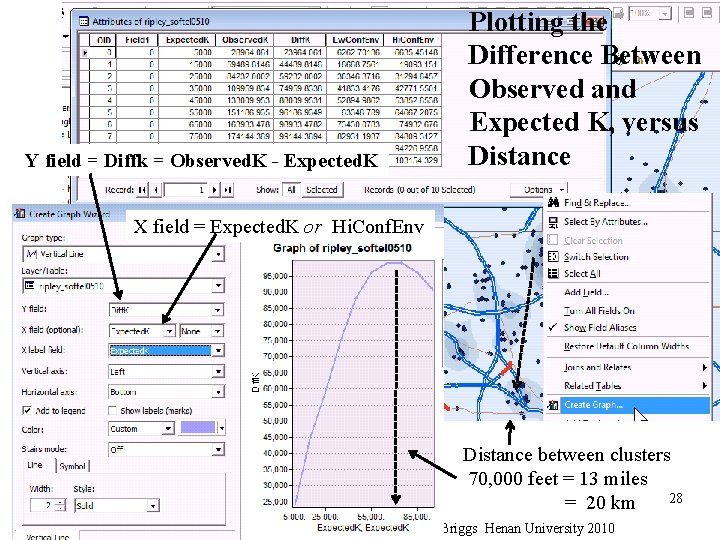720x540 pixels.
Task: Click the DiffK column header
Action: pos(300,40)
